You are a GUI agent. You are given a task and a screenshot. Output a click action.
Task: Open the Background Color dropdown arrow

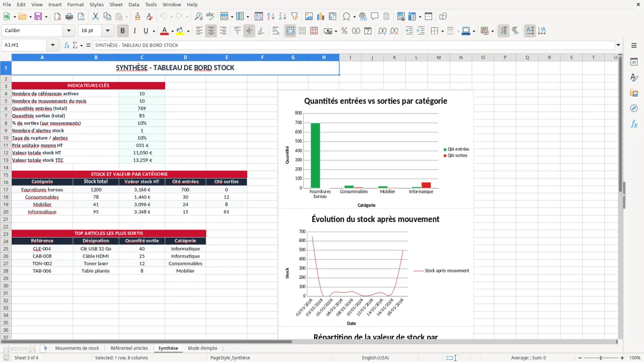point(188,31)
